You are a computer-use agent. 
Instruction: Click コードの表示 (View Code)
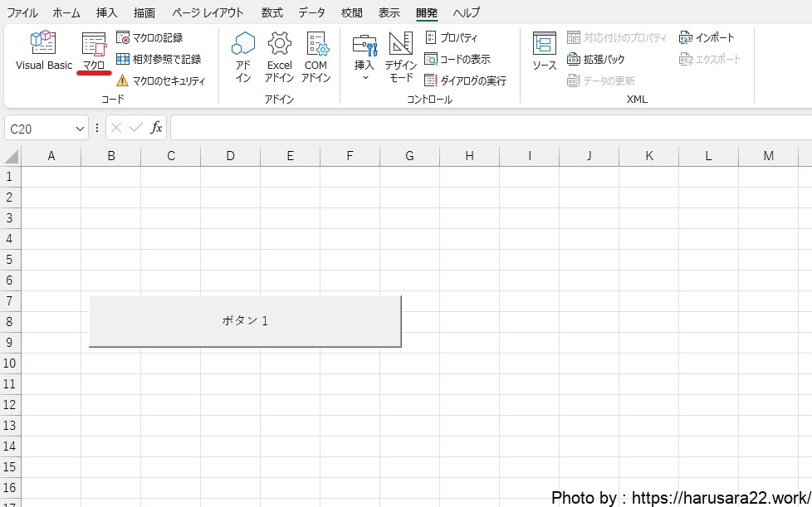[457, 60]
